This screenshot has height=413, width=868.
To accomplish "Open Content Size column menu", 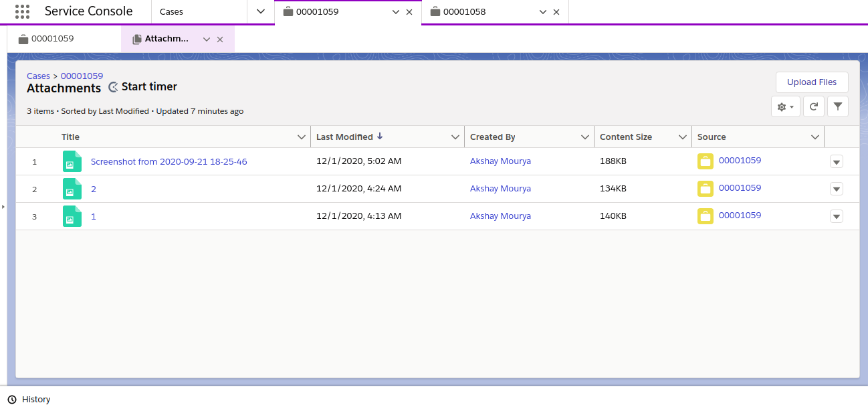I will (682, 137).
